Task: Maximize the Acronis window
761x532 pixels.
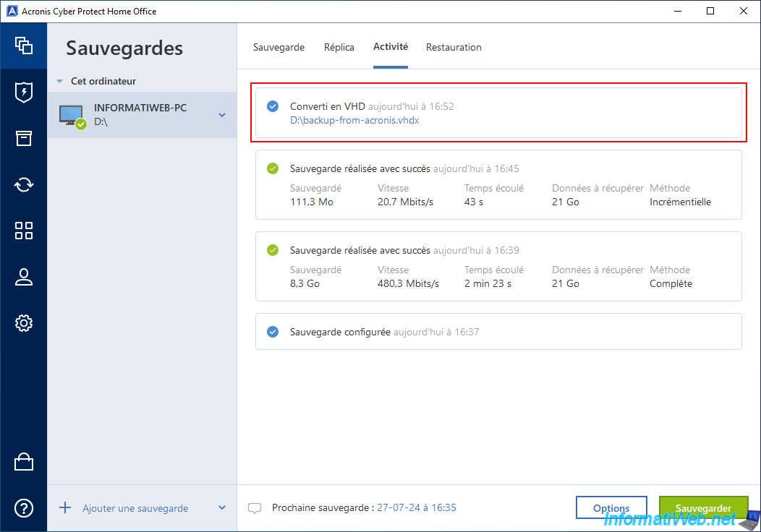Action: pyautogui.click(x=710, y=11)
